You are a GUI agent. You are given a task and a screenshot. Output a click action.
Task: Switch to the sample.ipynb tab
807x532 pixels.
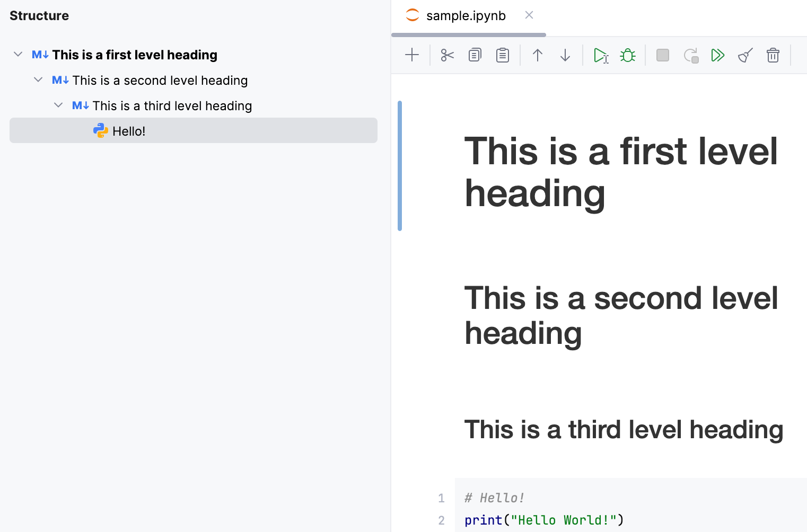point(465,15)
